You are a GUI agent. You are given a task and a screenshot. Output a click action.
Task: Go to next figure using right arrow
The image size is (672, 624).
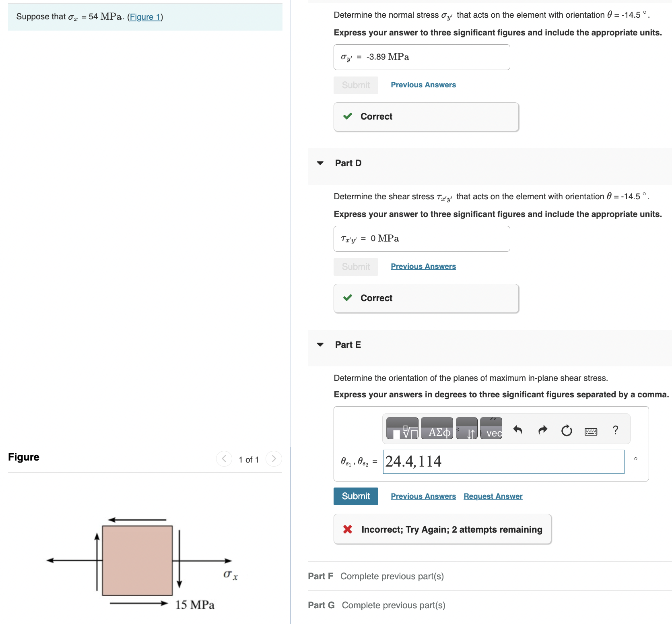274,459
